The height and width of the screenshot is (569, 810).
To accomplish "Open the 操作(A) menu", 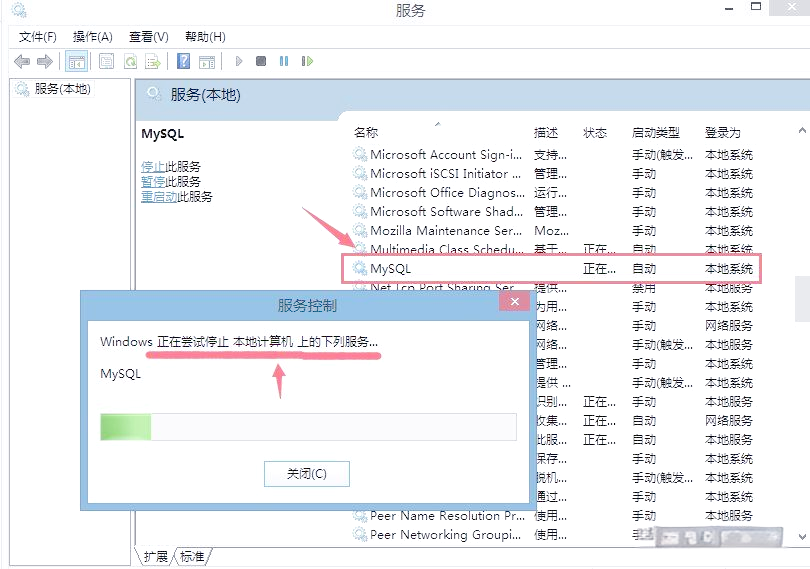I will [x=92, y=37].
